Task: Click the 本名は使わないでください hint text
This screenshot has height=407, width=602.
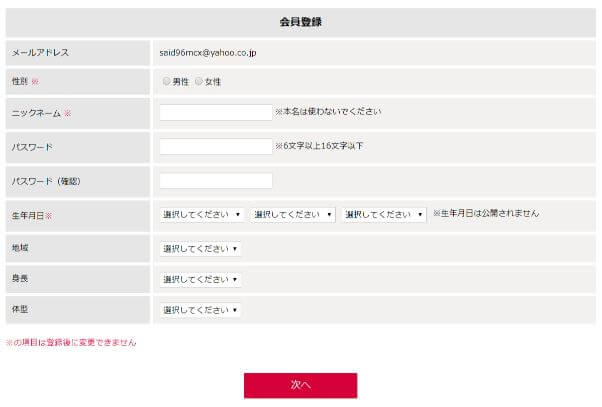Action: coord(328,112)
